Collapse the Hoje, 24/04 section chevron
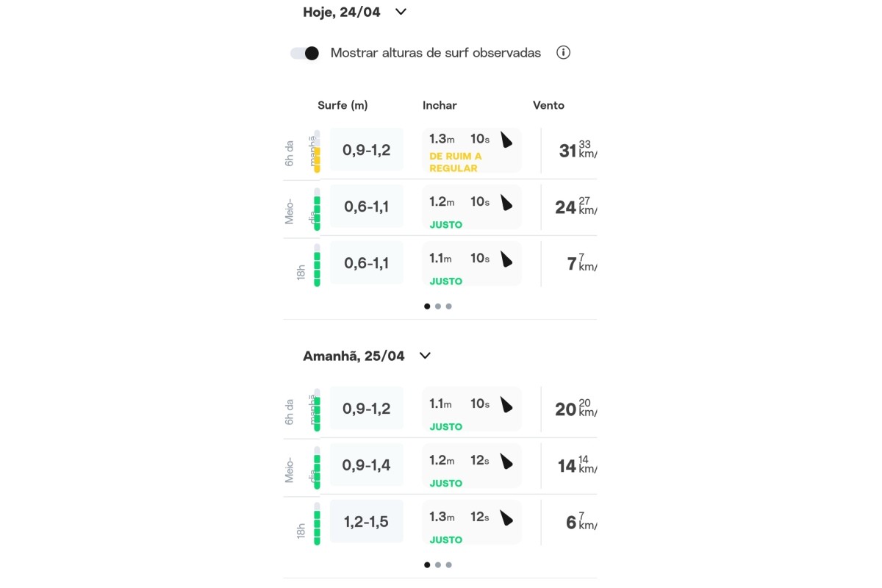Viewport: 882px width, 588px height. pos(401,12)
